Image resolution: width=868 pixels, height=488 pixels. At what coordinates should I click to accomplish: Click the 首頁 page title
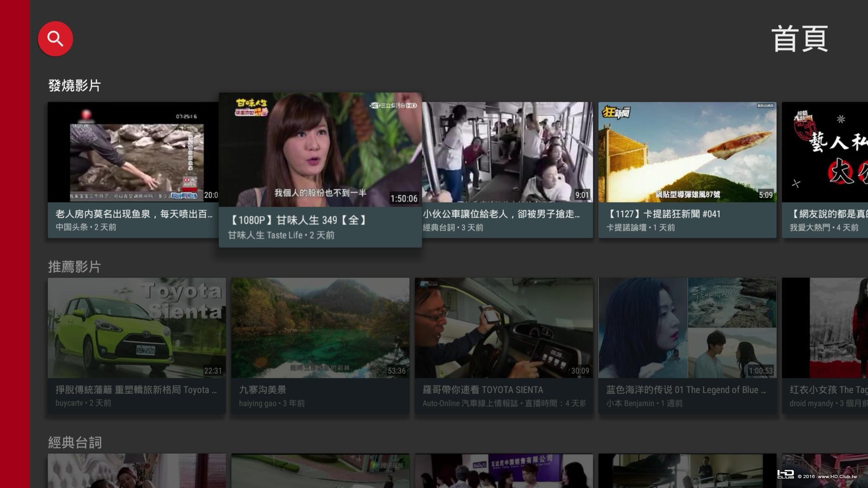(x=800, y=39)
